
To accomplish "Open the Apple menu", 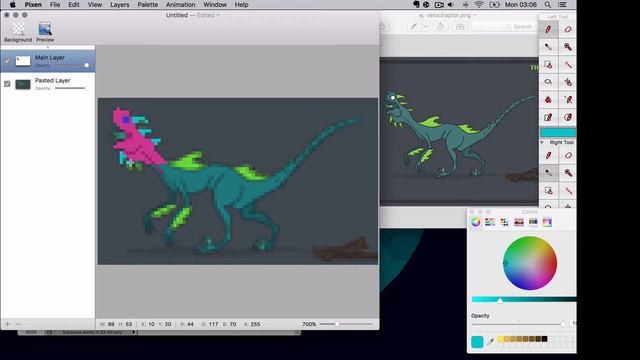I will click(x=13, y=4).
